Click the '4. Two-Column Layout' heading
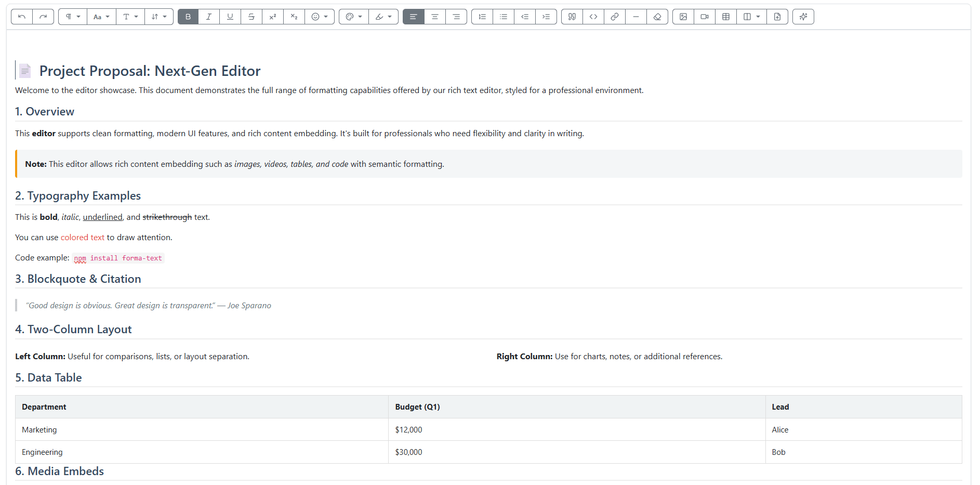This screenshot has height=485, width=980. point(73,329)
